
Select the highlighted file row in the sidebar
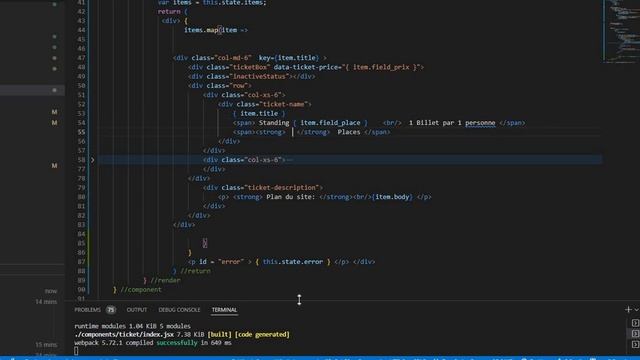point(32,90)
